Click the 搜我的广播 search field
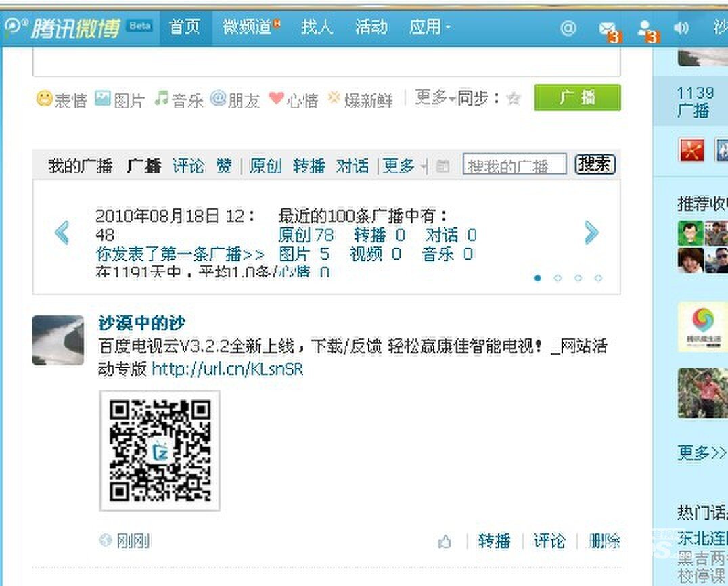 pos(514,164)
